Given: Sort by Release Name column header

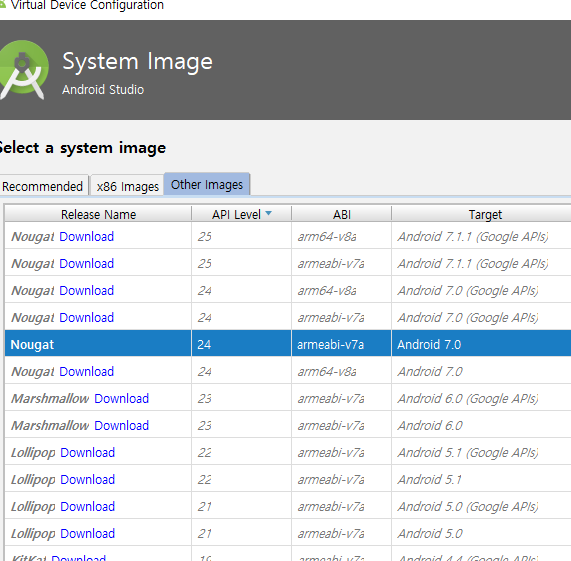Looking at the screenshot, I should point(98,214).
